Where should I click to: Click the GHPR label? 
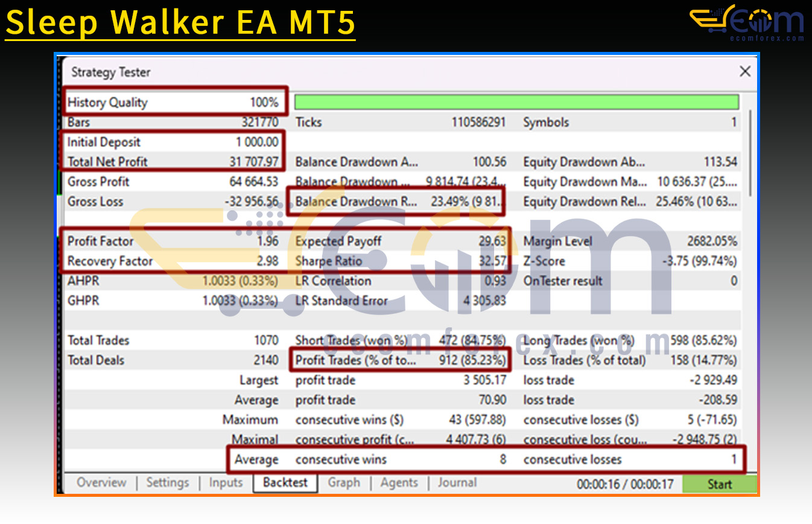coord(83,301)
